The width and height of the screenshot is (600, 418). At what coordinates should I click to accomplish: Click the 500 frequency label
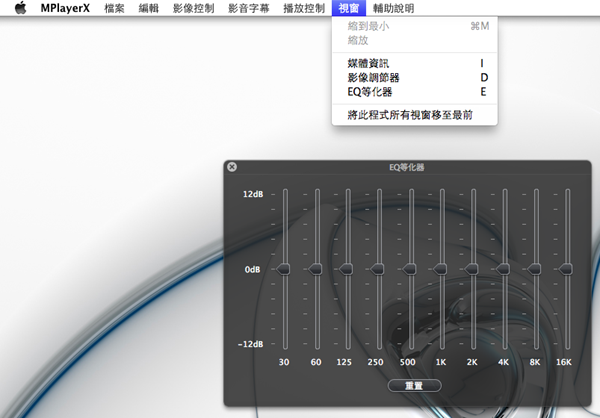pyautogui.click(x=408, y=362)
